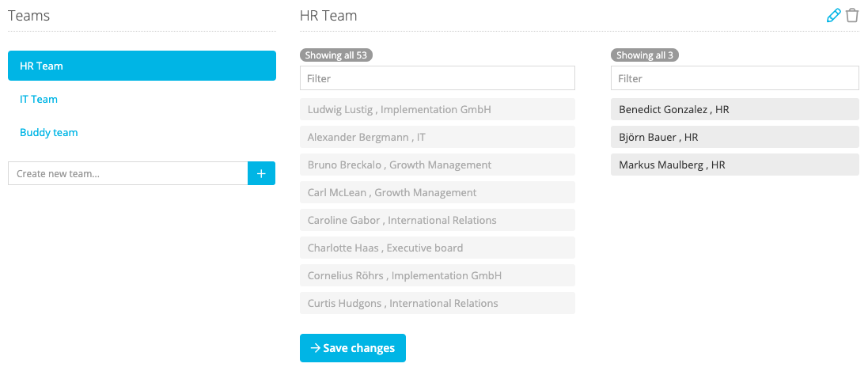This screenshot has height=371, width=868.
Task: Open the IT Team entry
Action: coord(39,99)
